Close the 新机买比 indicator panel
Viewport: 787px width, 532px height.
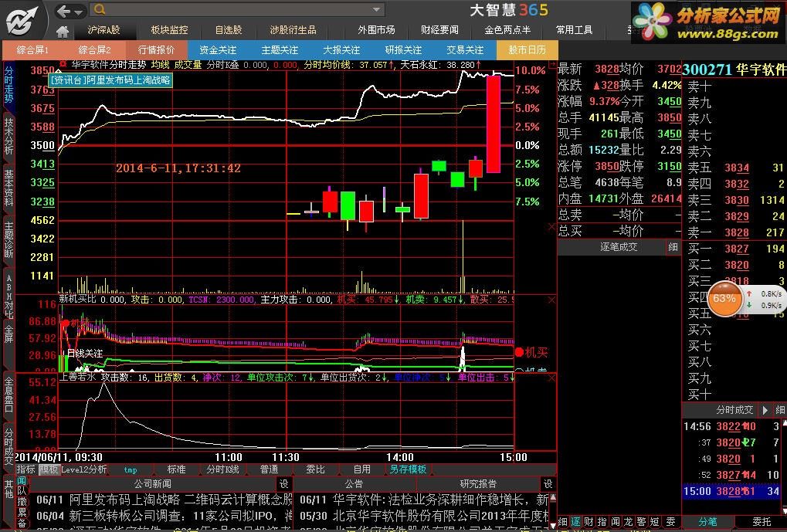click(551, 300)
